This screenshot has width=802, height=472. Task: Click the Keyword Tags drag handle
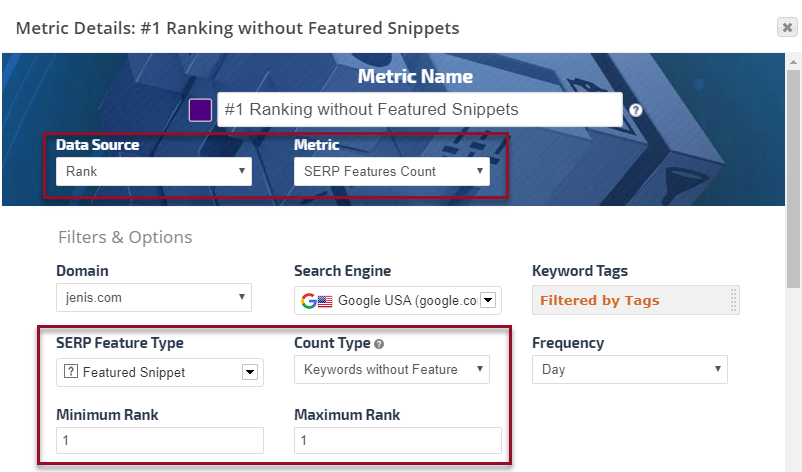pos(734,300)
